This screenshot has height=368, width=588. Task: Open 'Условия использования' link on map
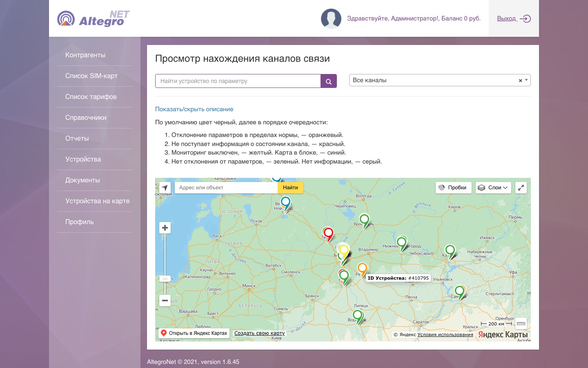(445, 334)
